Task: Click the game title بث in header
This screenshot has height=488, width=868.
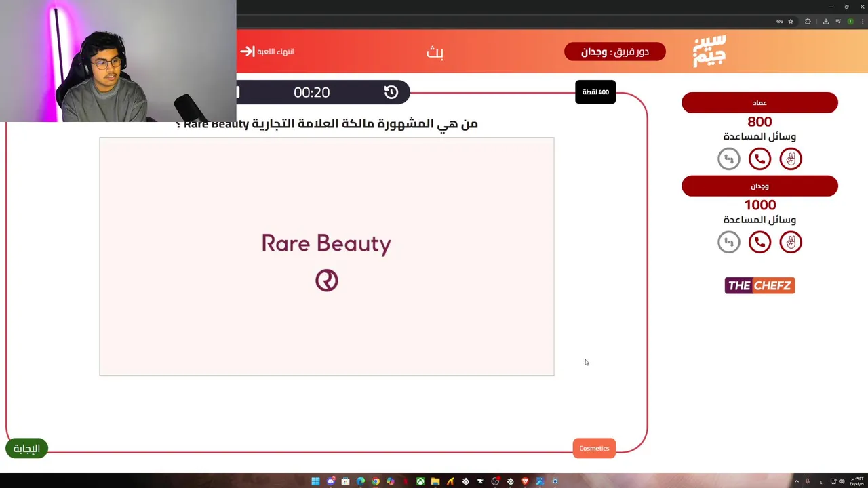Action: 435,52
